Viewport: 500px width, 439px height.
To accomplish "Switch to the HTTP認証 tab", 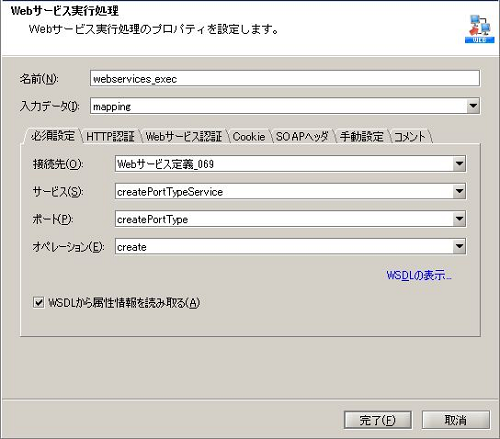I will [110, 137].
